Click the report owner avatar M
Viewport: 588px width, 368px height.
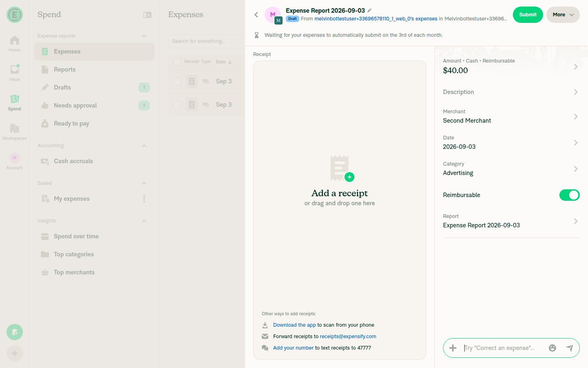273,15
